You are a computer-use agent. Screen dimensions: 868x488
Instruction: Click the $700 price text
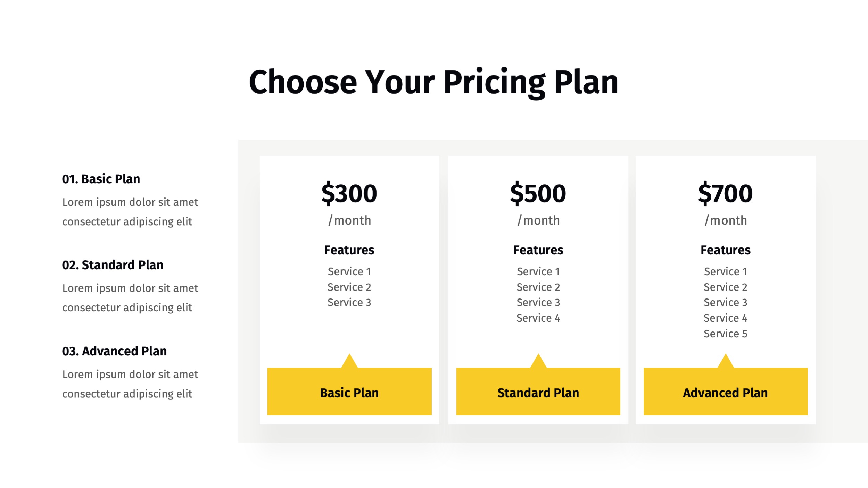725,193
